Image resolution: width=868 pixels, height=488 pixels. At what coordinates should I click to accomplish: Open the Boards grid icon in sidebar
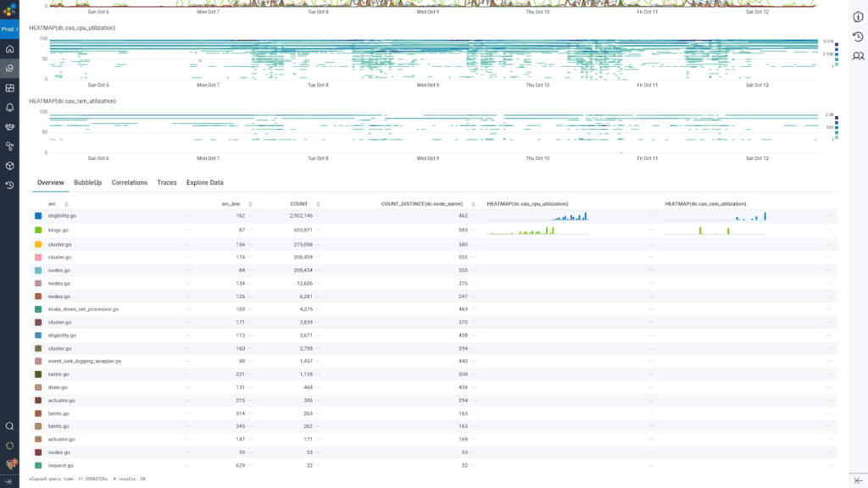[9, 88]
